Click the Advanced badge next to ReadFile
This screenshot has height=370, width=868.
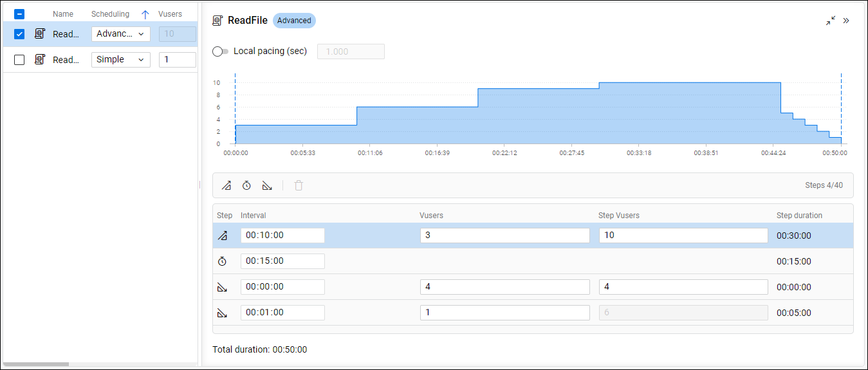[x=294, y=21]
